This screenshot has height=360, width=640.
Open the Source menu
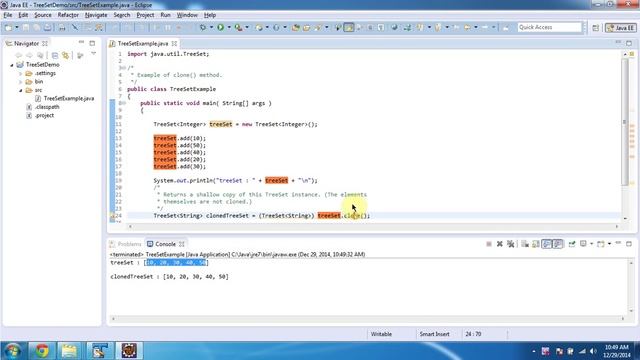tap(43, 15)
